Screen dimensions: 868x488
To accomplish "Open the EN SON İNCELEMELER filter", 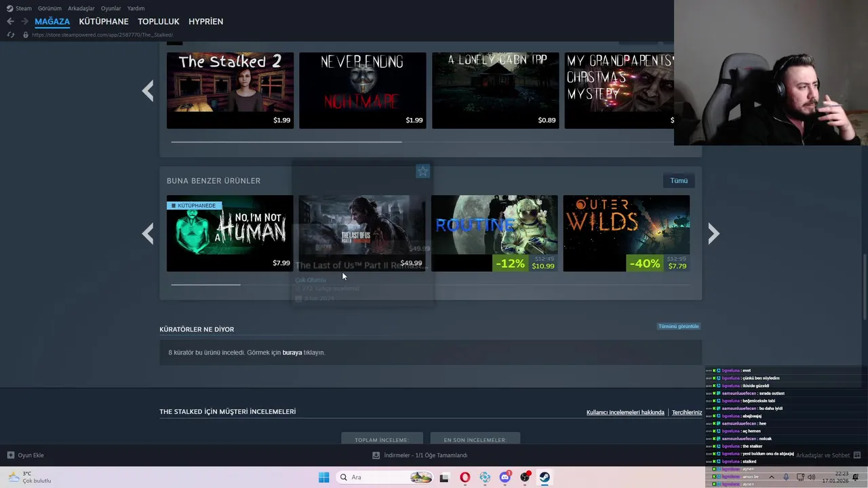I will [475, 439].
